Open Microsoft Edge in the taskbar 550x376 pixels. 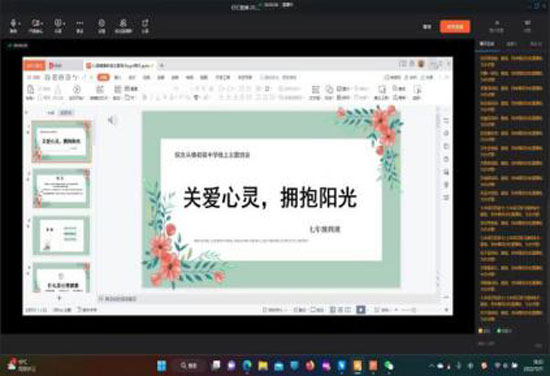coord(247,365)
